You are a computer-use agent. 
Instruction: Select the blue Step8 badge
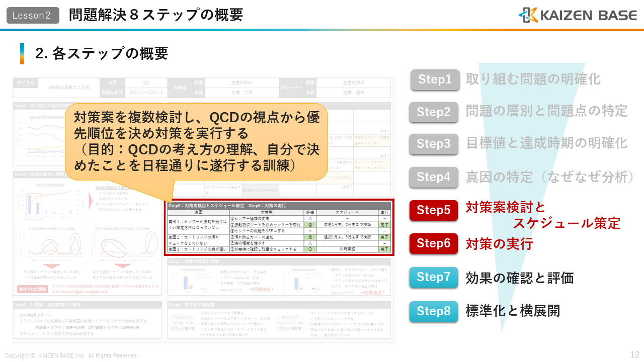coord(434,311)
